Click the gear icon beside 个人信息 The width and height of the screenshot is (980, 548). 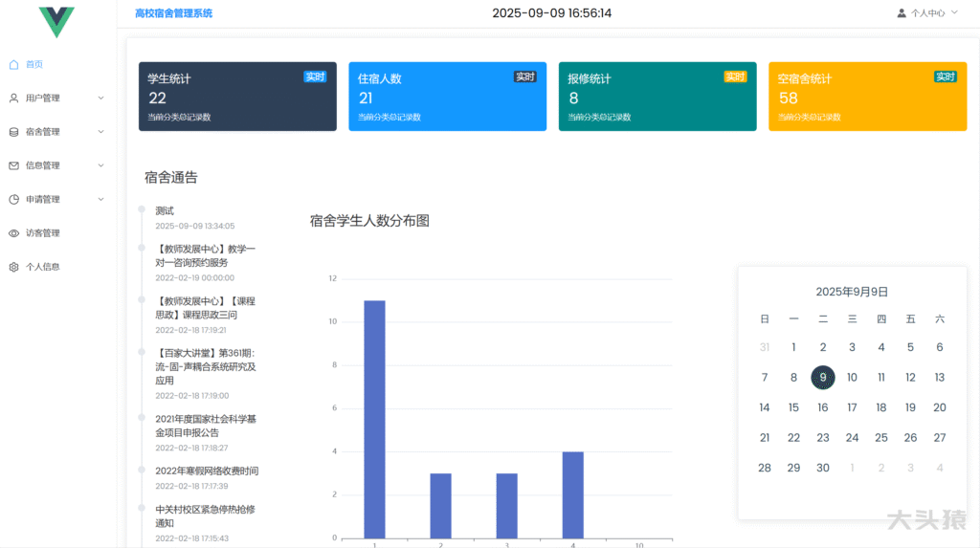(13, 267)
